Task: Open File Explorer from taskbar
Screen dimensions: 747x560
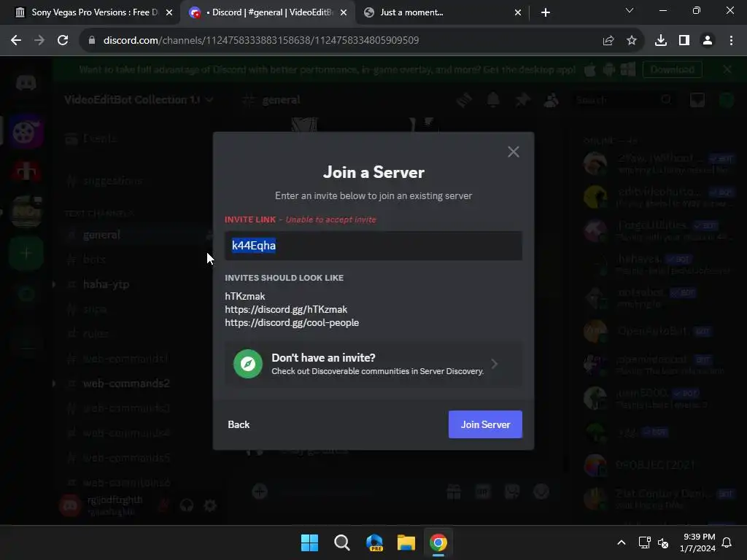Action: [x=406, y=542]
